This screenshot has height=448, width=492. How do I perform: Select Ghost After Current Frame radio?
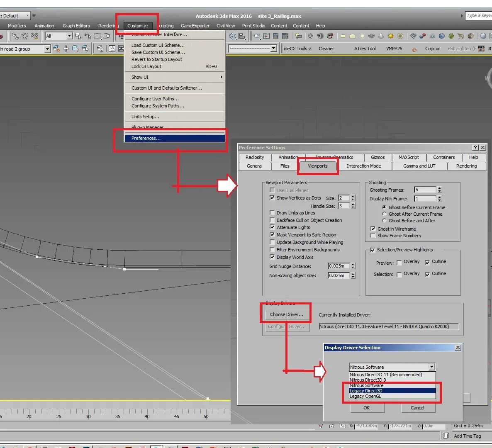coord(384,214)
